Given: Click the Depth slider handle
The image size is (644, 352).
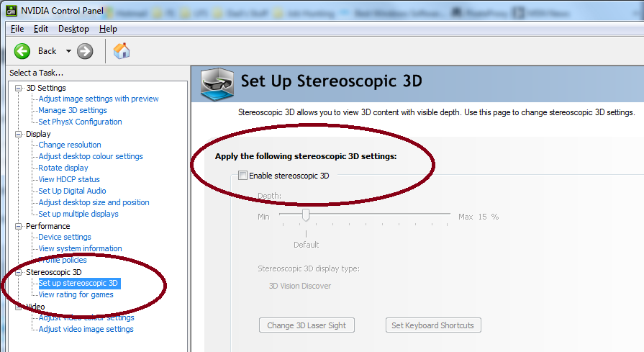Looking at the screenshot, I should [x=306, y=215].
